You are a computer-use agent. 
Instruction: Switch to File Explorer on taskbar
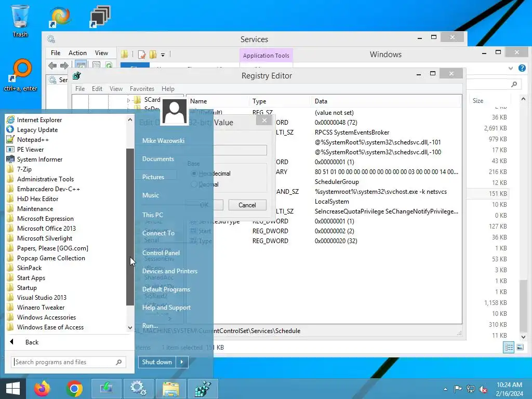(170, 389)
